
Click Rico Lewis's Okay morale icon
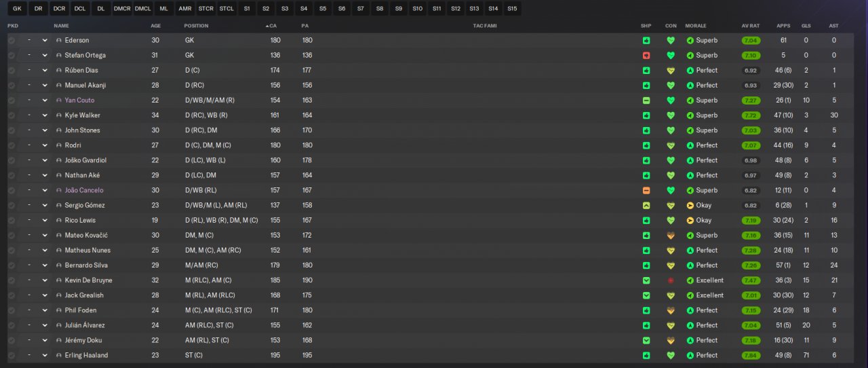(x=690, y=221)
